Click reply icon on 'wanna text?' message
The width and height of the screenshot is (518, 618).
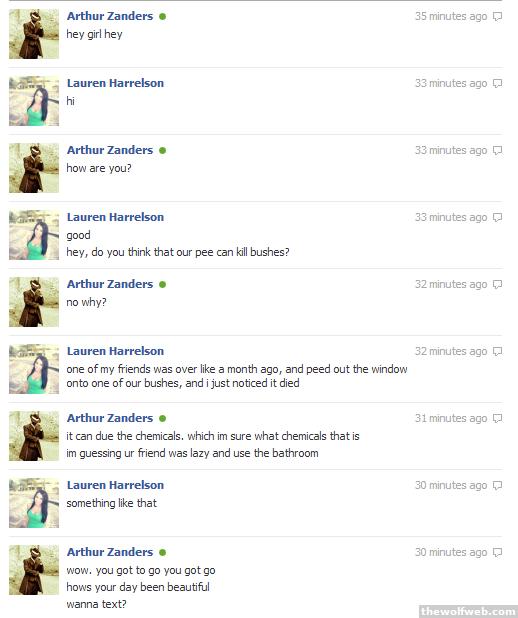(498, 553)
